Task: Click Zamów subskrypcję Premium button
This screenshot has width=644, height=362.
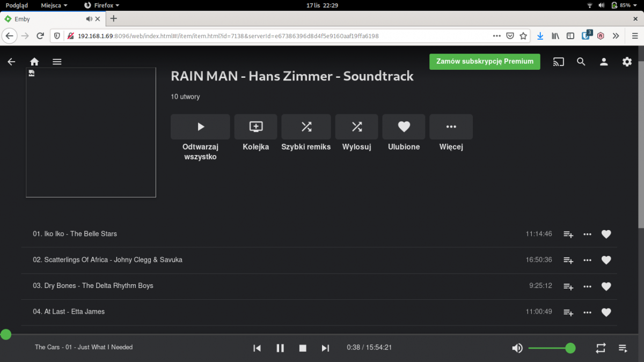Action: 485,61
